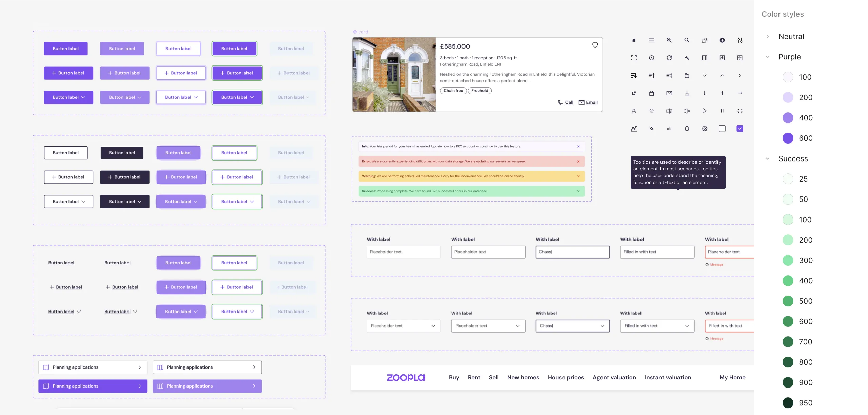
Task: Click the text input containing Chass
Action: pos(572,252)
